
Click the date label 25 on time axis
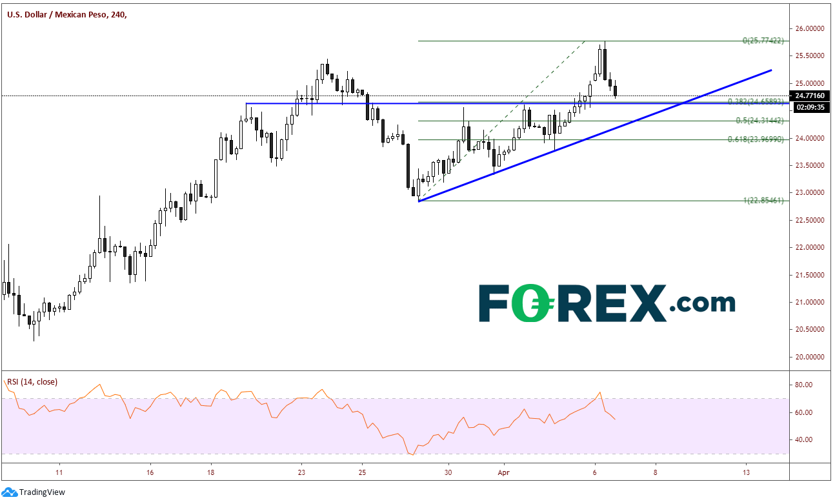(x=362, y=472)
